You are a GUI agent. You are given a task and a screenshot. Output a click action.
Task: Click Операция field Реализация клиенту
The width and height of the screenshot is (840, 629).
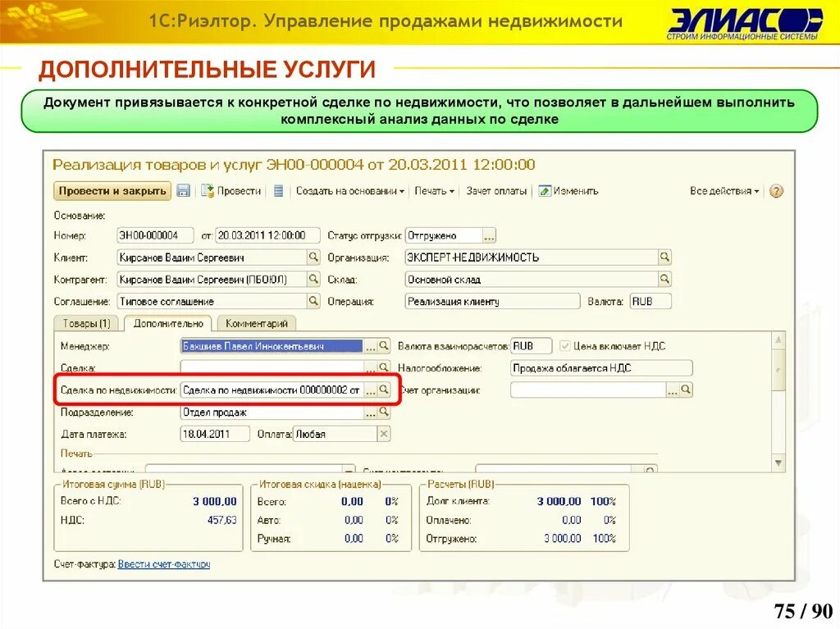[x=492, y=301]
